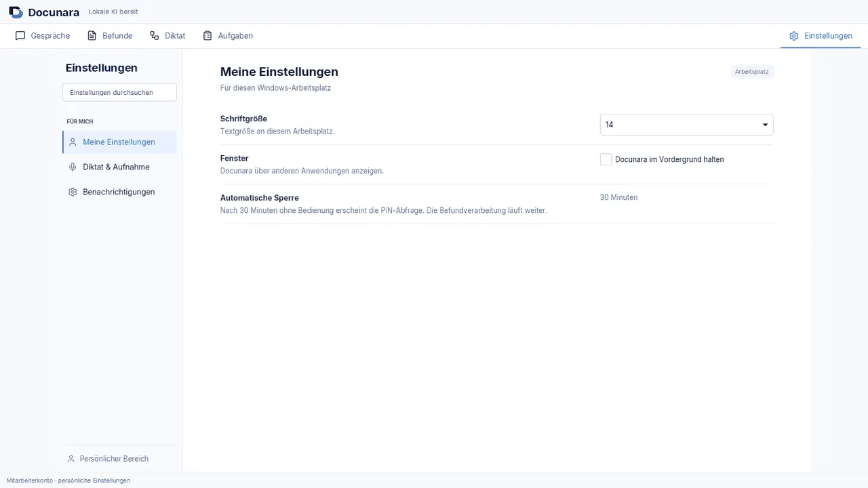Click the person icon by Persönlicher Bereich
The width and height of the screenshot is (868, 488).
71,459
